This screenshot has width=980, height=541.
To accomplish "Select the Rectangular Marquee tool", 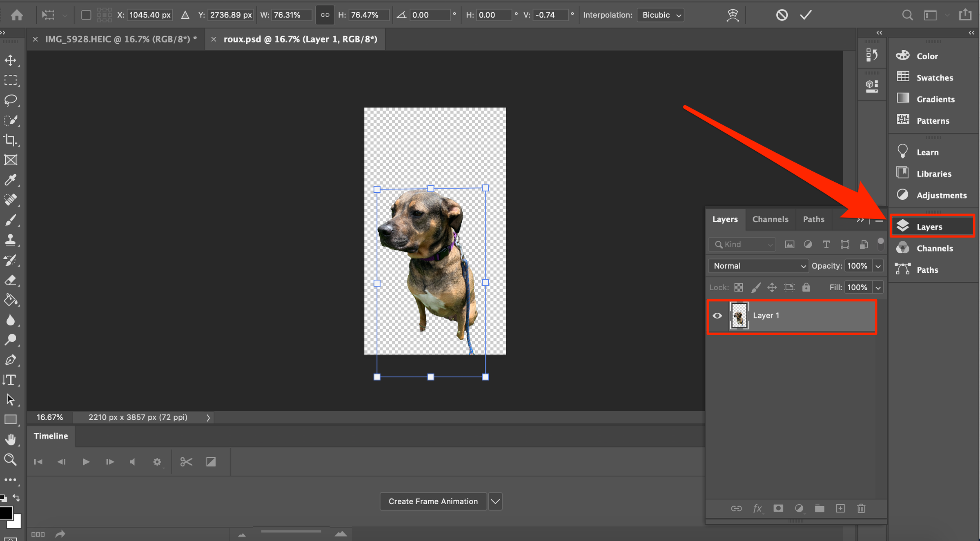I will pyautogui.click(x=10, y=80).
